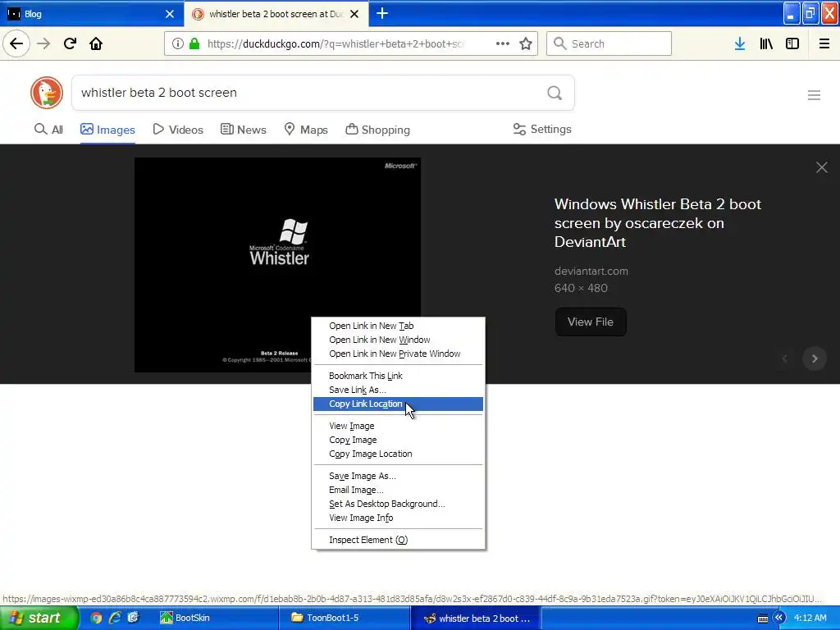Screen dimensions: 840x630
Task: Click the View File button
Action: pyautogui.click(x=591, y=322)
